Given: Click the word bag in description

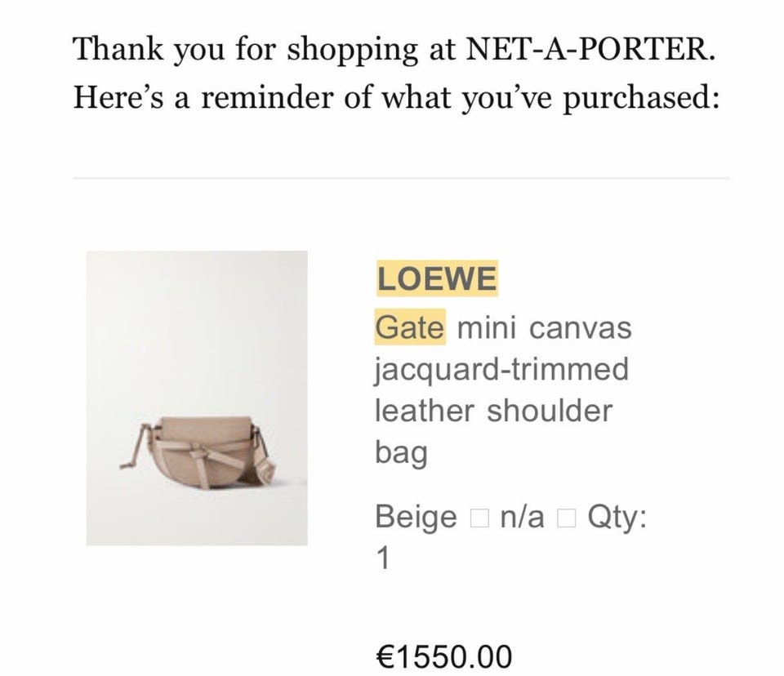Looking at the screenshot, I should [x=401, y=451].
